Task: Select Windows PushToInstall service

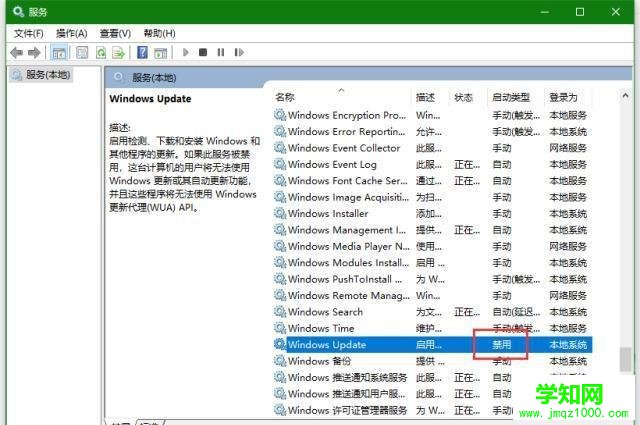Action: click(x=345, y=279)
